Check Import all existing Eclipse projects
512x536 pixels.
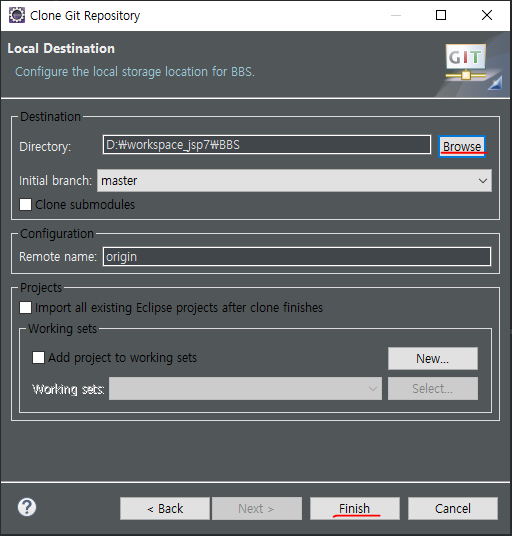click(x=26, y=307)
